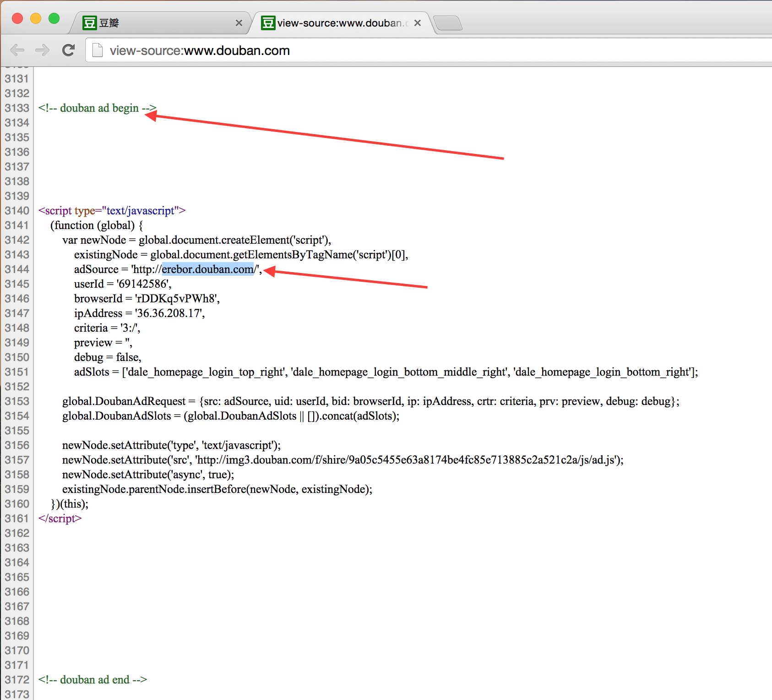Click the parentNode.insertBefore line

click(x=217, y=489)
